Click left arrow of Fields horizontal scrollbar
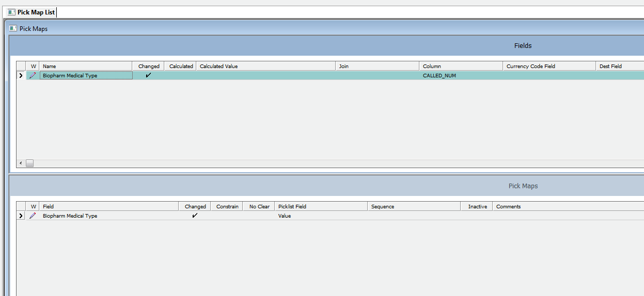The height and width of the screenshot is (296, 644). (x=21, y=163)
